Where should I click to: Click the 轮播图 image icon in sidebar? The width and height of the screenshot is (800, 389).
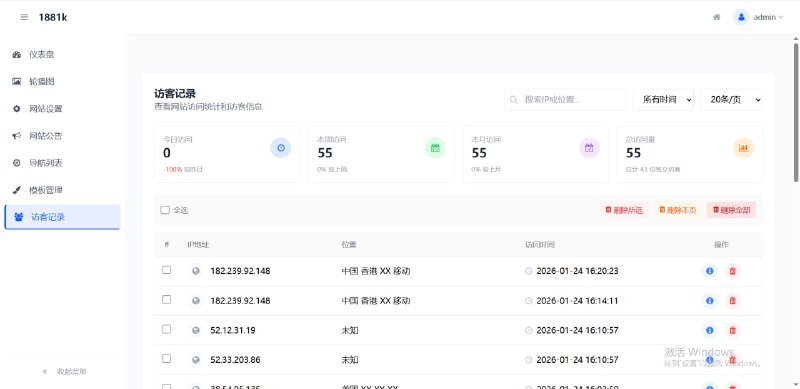click(x=17, y=82)
